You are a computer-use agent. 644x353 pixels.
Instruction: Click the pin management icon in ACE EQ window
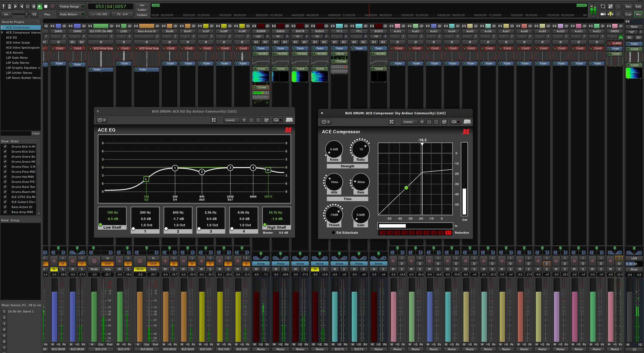214,120
